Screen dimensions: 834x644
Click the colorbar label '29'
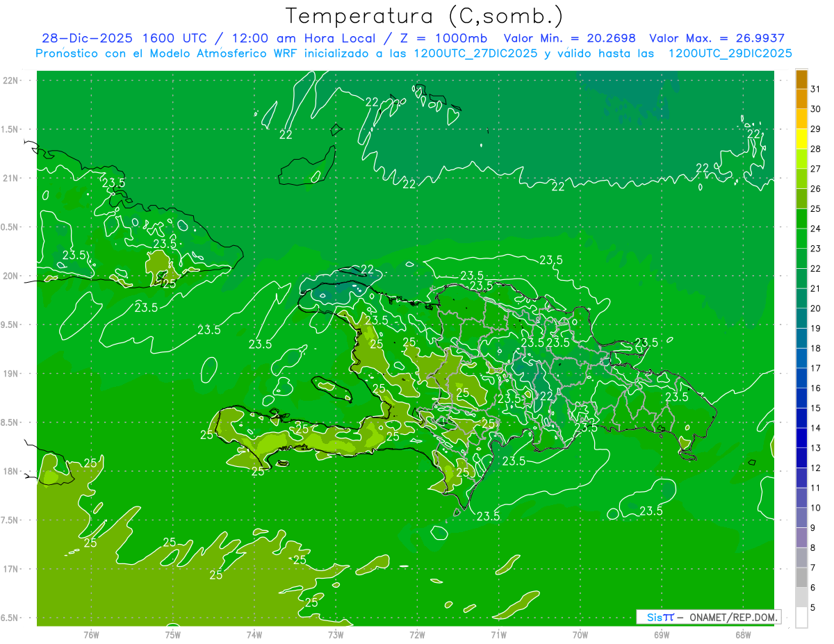pos(816,129)
